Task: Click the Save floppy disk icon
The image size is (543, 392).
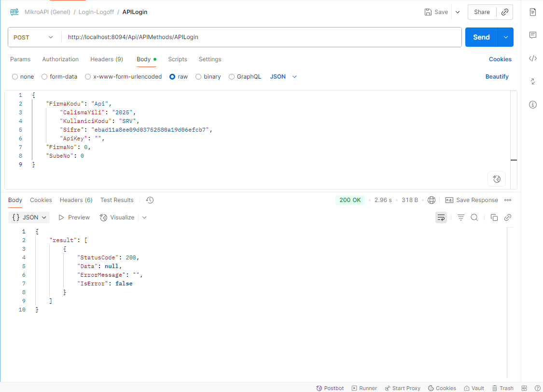Action: point(428,12)
